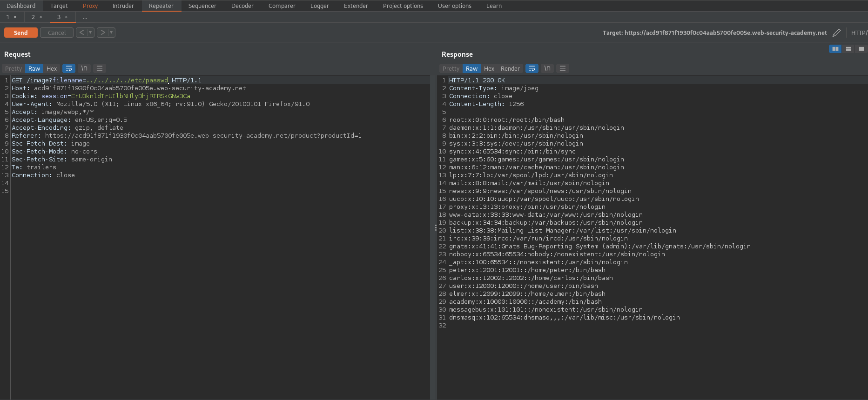Click the Cancel button

click(x=57, y=33)
